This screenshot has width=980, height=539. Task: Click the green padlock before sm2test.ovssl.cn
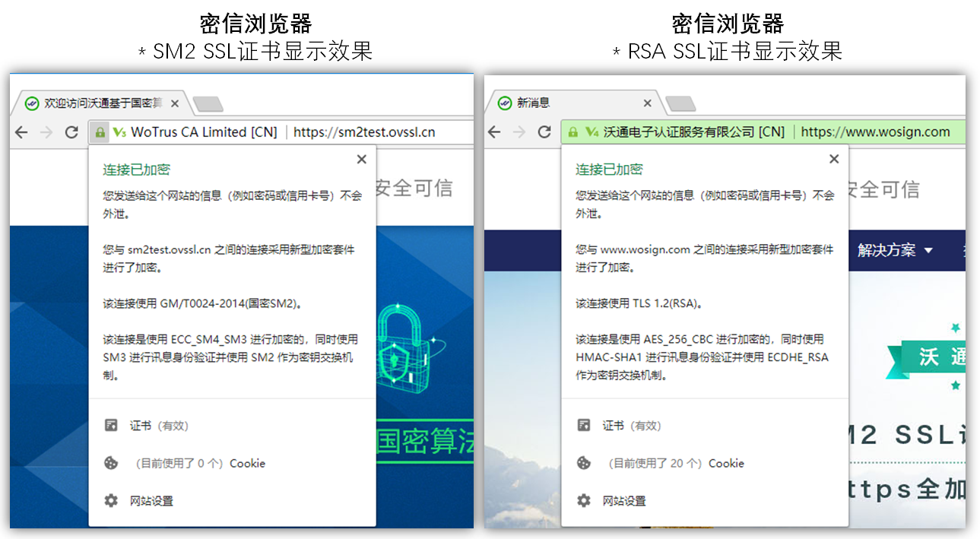(x=100, y=131)
